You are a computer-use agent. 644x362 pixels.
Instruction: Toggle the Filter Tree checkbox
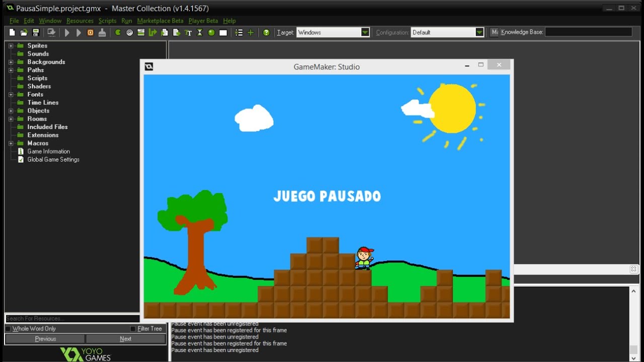(x=133, y=329)
